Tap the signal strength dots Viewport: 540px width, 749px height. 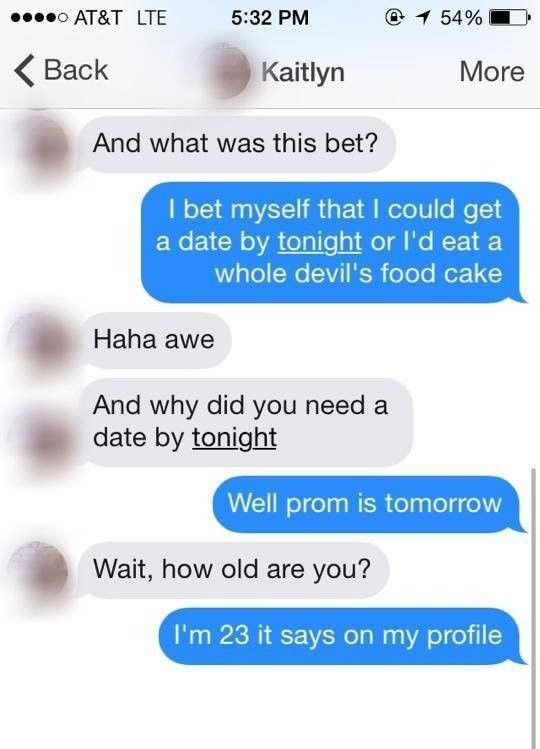click(x=38, y=18)
